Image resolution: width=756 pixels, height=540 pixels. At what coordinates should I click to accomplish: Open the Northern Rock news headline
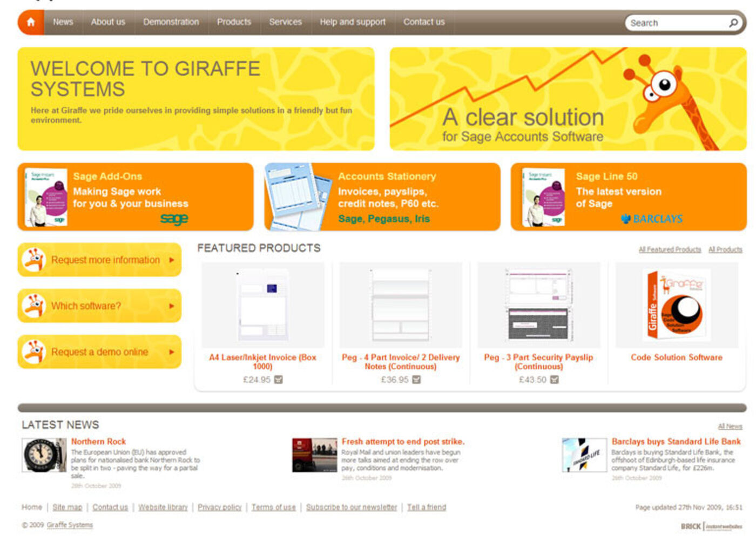pos(98,441)
